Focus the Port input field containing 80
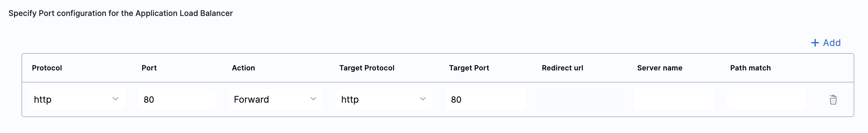 click(x=176, y=99)
